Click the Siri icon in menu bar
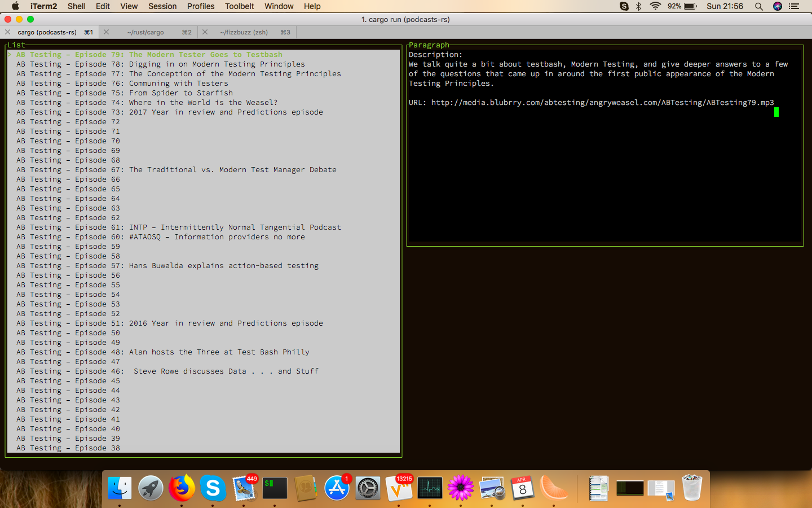 778,6
